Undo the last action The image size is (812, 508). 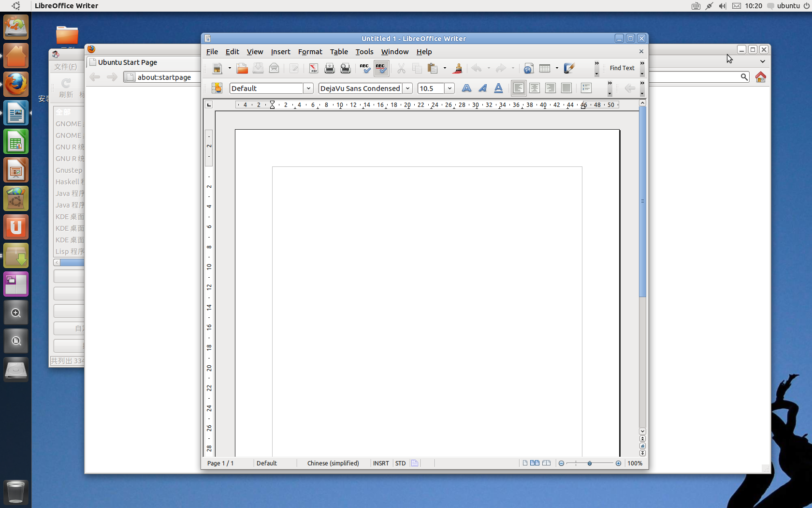click(x=477, y=68)
